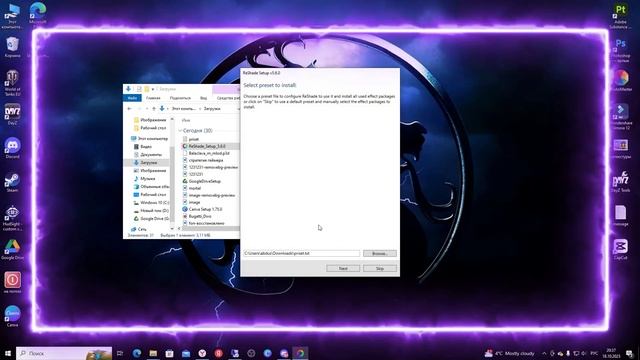The height and width of the screenshot is (360, 640).
Task: Open the Canva desktop icon
Action: coord(12,316)
